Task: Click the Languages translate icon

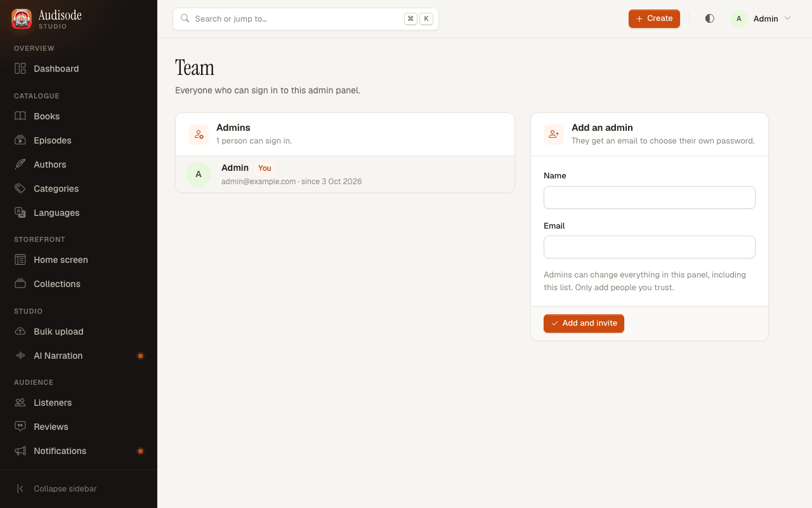Action: [x=20, y=213]
